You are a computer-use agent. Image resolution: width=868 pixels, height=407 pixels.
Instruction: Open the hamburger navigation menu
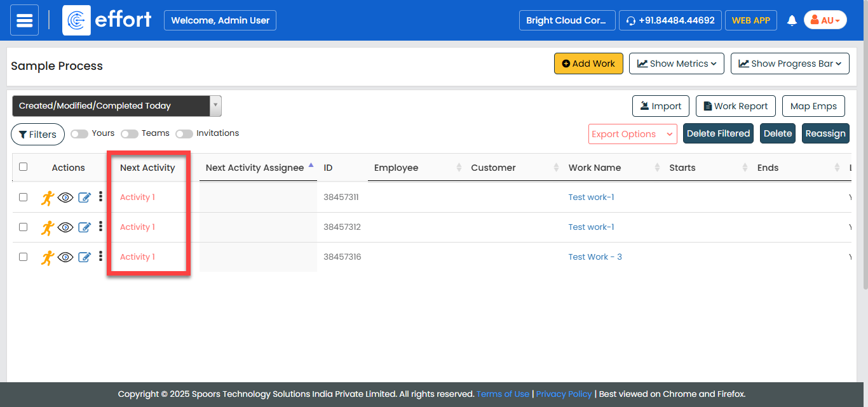tap(24, 20)
